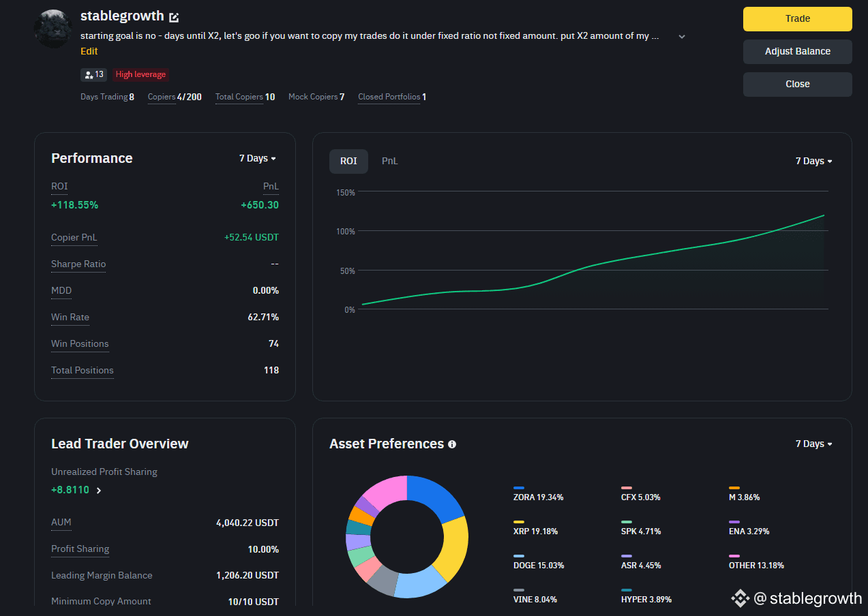Image resolution: width=868 pixels, height=616 pixels.
Task: Click the AUM label
Action: (61, 523)
